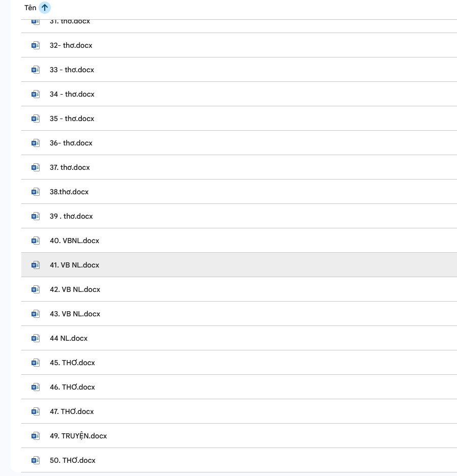The image size is (457, 476).
Task: Select the file name 46. THƠ.docx
Action: tap(72, 387)
